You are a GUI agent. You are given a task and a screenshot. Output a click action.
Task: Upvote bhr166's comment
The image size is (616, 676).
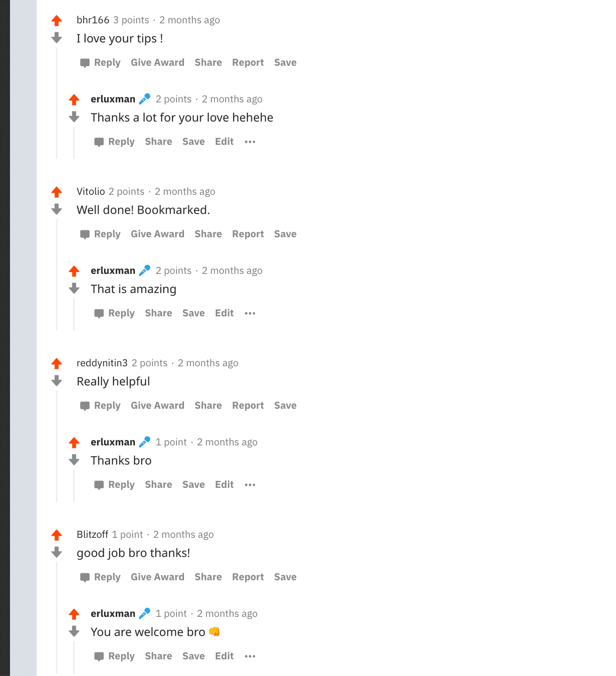coord(57,20)
